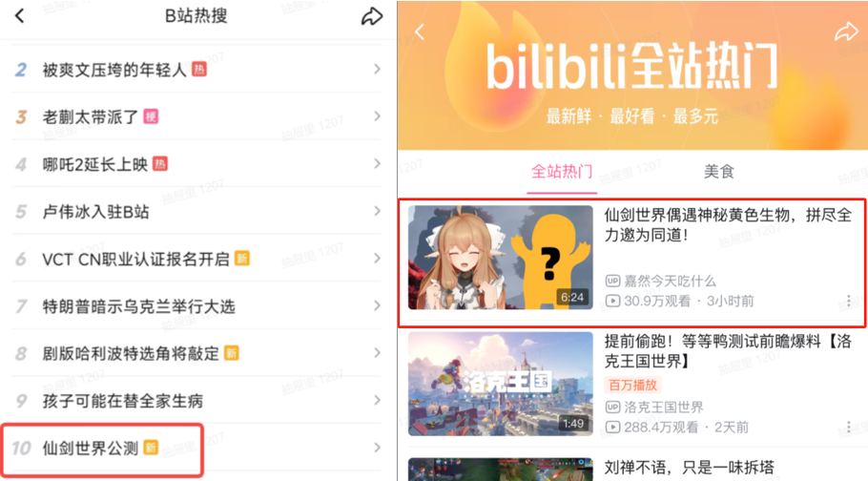Open chevron for 孩子可能在替全家生病

[377, 401]
